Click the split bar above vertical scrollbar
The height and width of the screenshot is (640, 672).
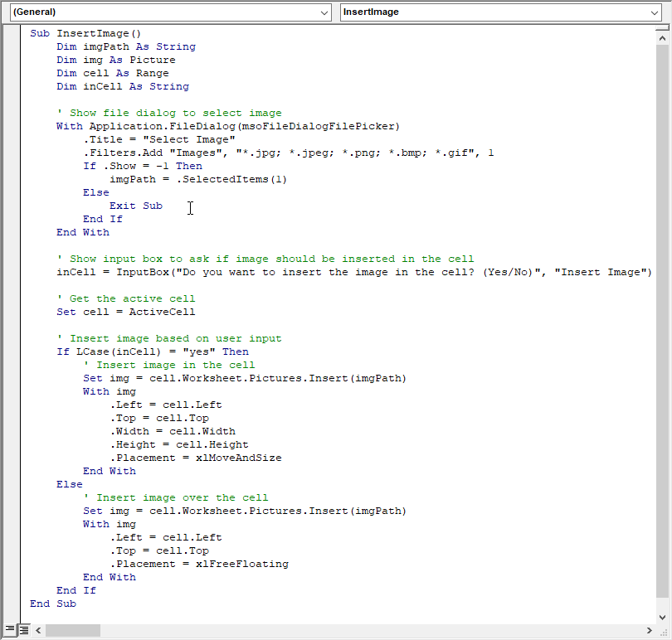coord(662,28)
